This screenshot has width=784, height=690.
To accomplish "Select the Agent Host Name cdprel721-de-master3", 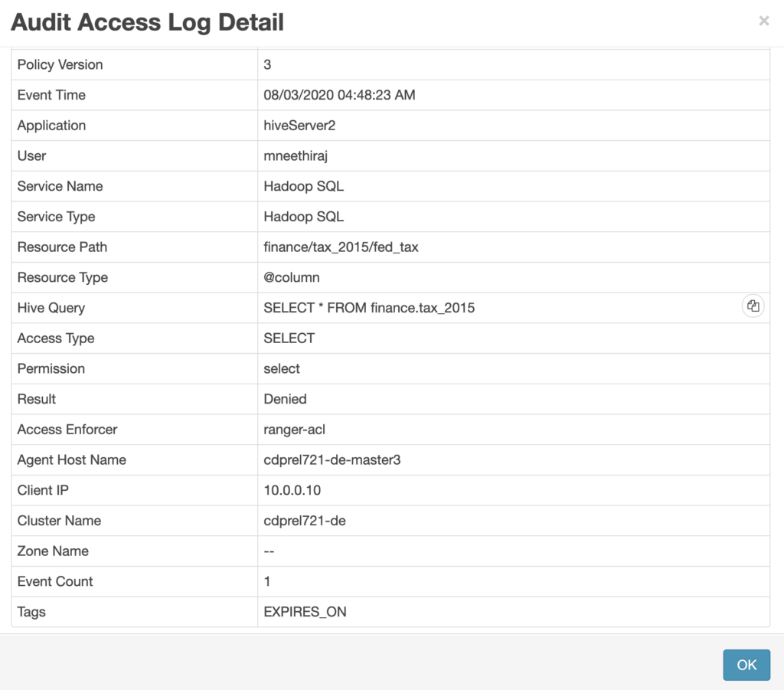I will tap(331, 459).
